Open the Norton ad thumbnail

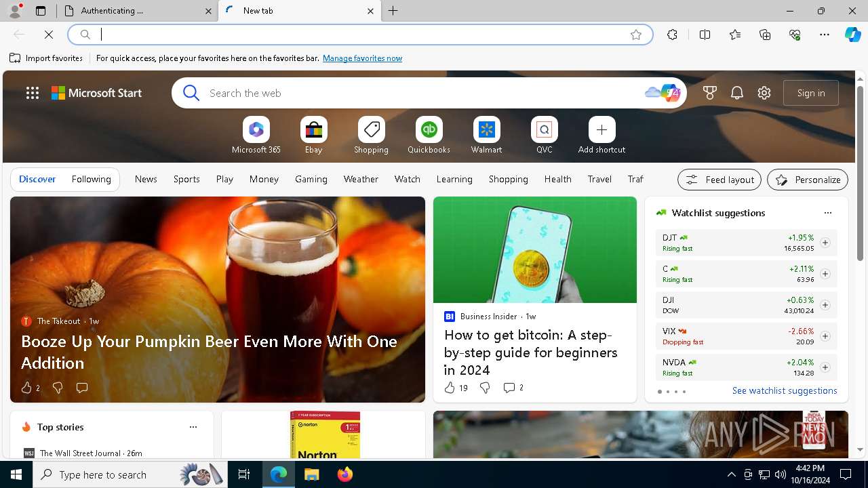click(325, 434)
